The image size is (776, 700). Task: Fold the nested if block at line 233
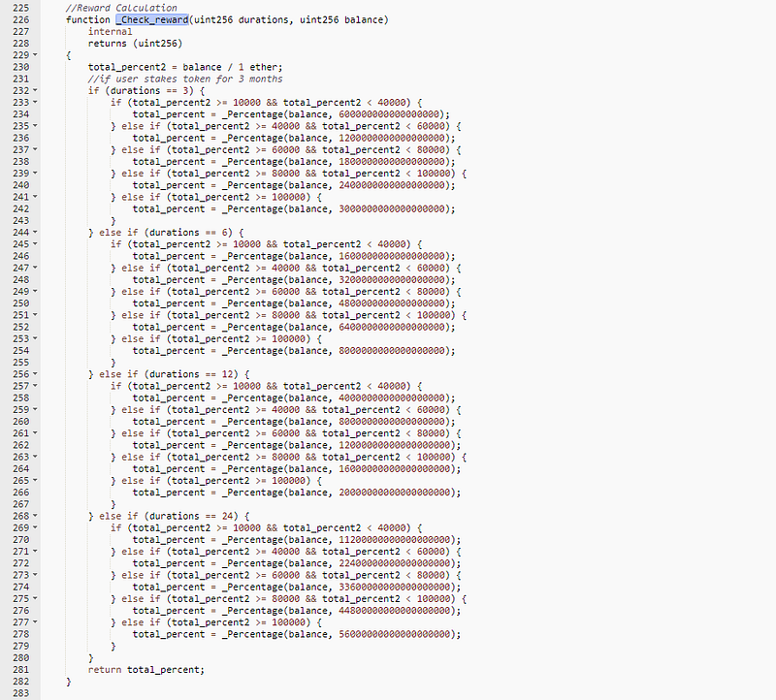point(36,103)
